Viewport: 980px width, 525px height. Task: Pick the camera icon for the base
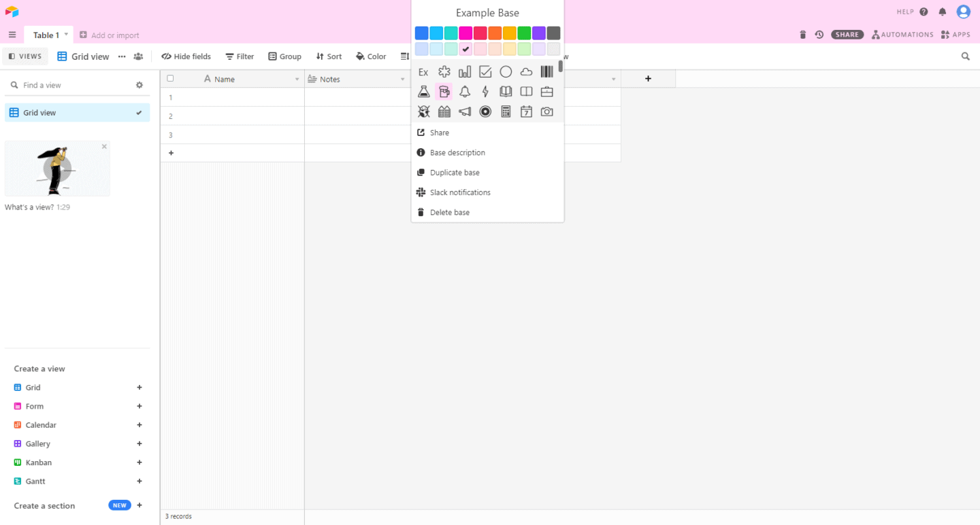(x=546, y=112)
